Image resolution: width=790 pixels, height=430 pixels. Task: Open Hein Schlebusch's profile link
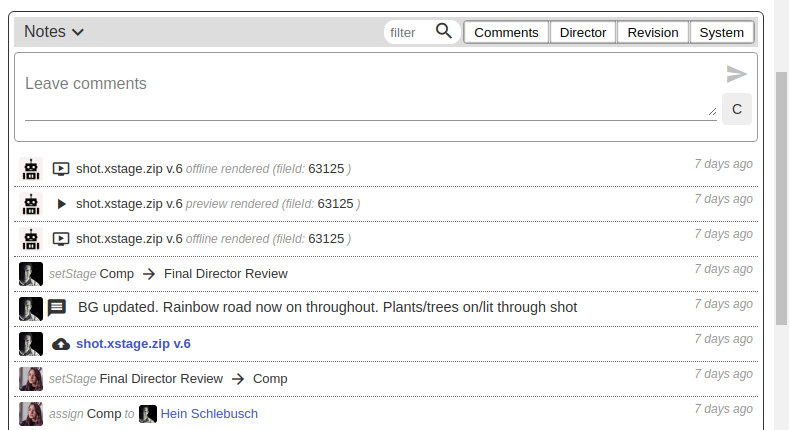(209, 414)
